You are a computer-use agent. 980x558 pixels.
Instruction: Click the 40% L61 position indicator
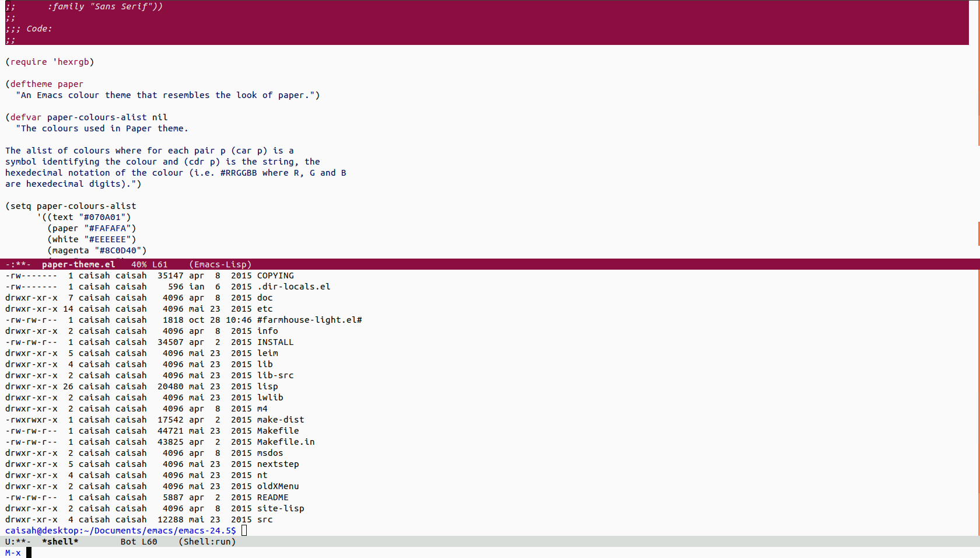click(149, 264)
